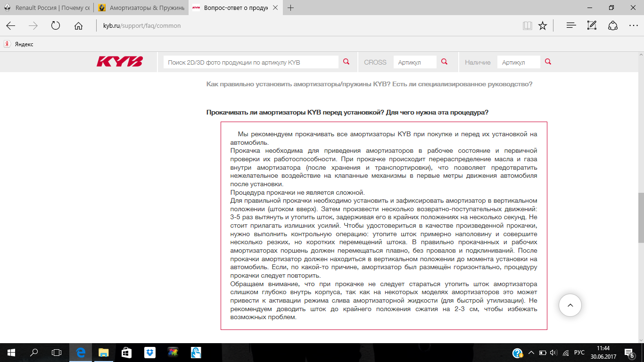
Task: Open clock showing 11:44
Action: (603, 353)
